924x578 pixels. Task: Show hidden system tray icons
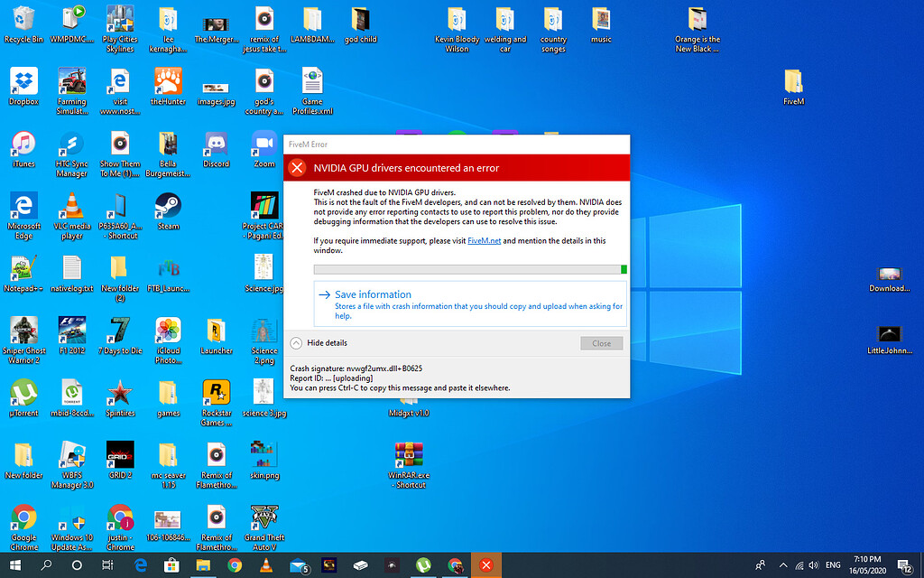[783, 565]
